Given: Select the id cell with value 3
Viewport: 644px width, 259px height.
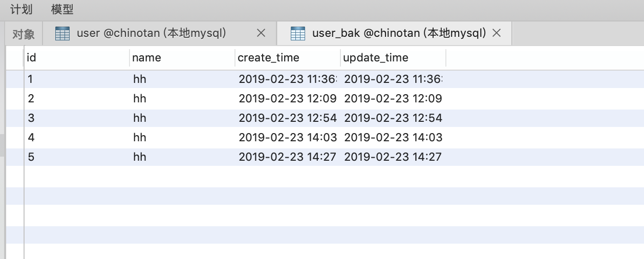Looking at the screenshot, I should point(77,118).
